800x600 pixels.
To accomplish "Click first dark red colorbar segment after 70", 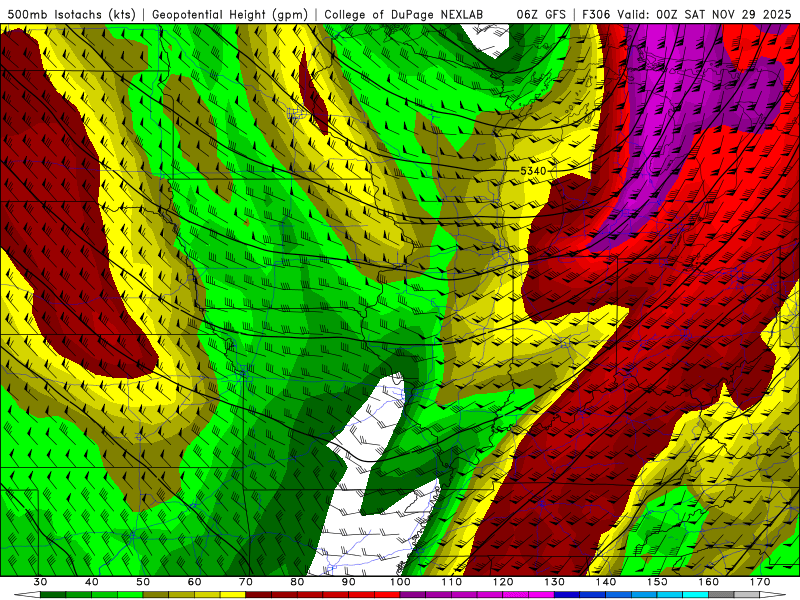I will pyautogui.click(x=259, y=595).
